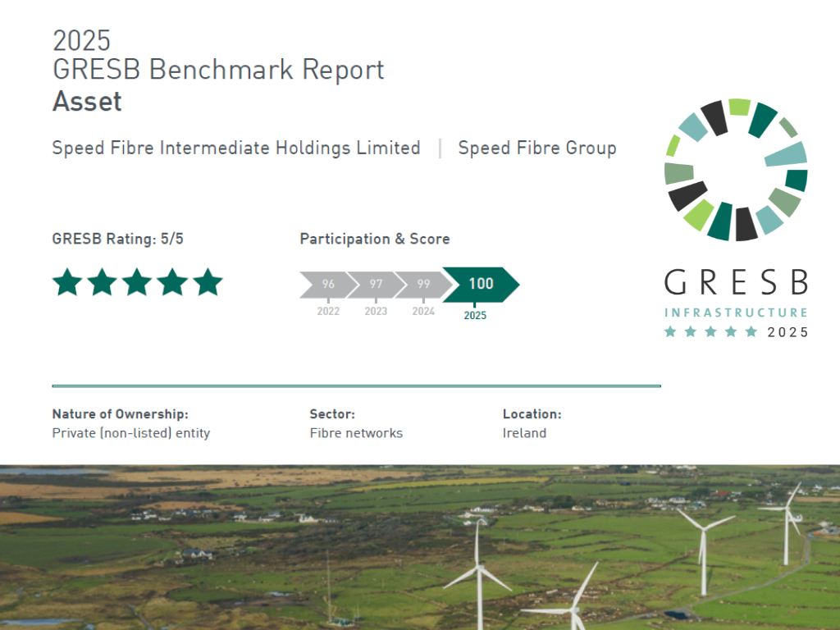This screenshot has width=840, height=630.
Task: Click the 2023 year marker label
Action: (376, 312)
